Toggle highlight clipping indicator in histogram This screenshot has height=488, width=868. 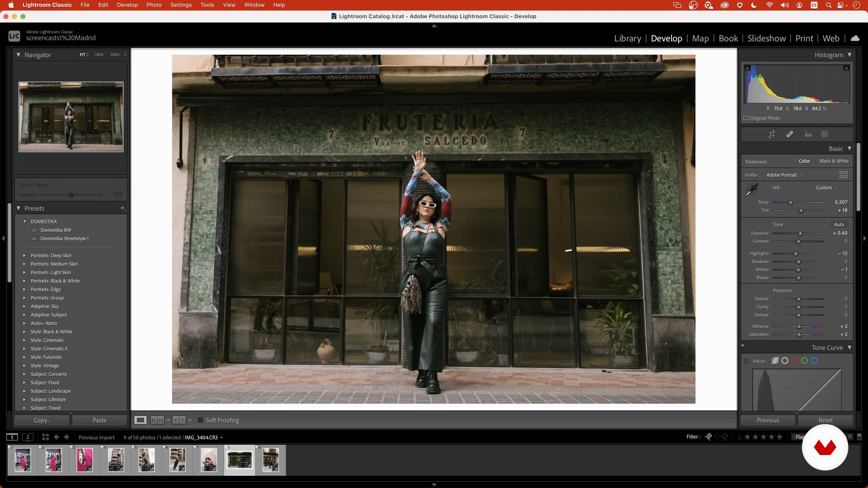click(846, 68)
